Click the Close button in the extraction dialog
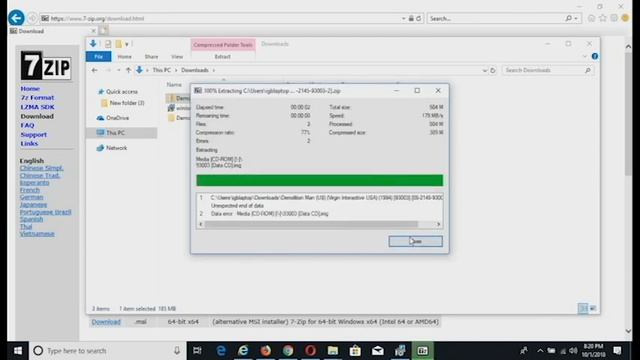Image resolution: width=640 pixels, height=360 pixels. click(415, 241)
